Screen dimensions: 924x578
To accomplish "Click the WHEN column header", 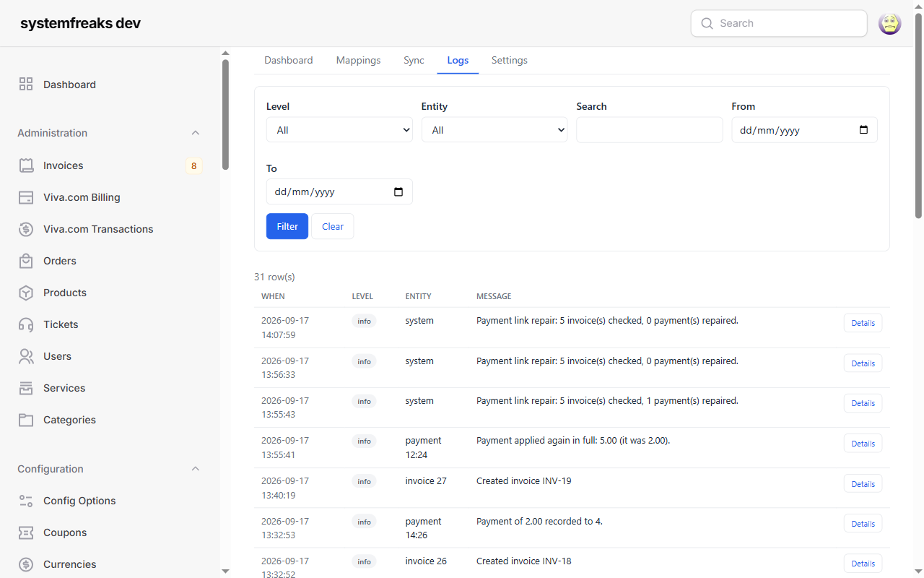I will click(x=273, y=296).
